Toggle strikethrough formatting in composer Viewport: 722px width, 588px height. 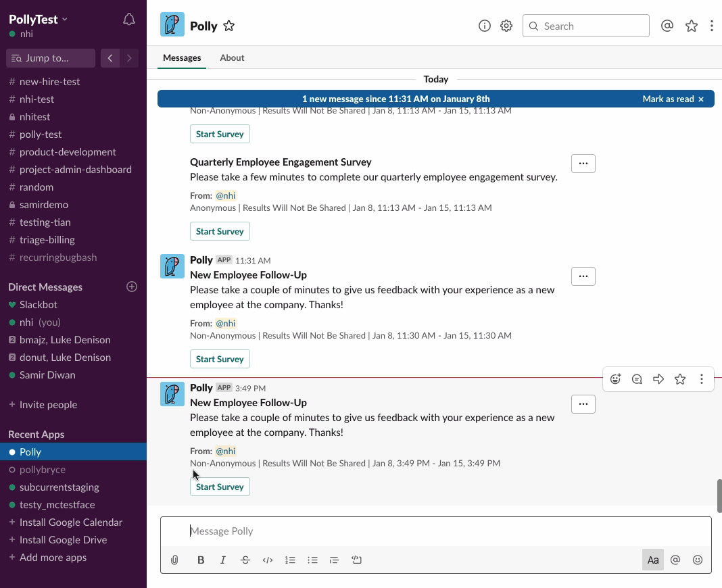tap(245, 560)
